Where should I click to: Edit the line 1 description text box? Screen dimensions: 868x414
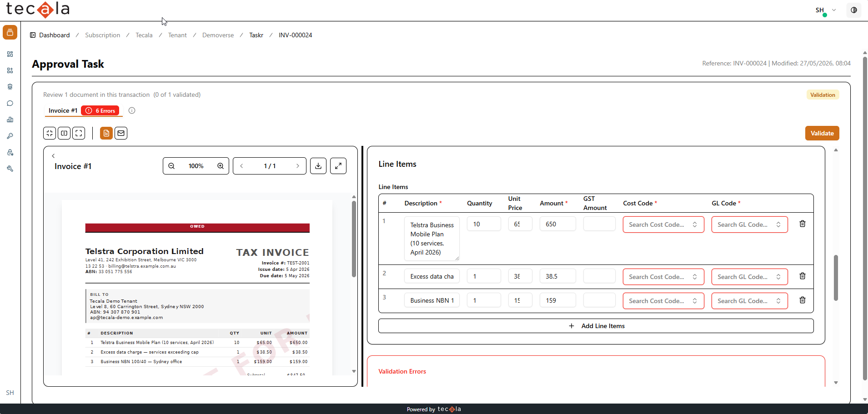pyautogui.click(x=432, y=239)
